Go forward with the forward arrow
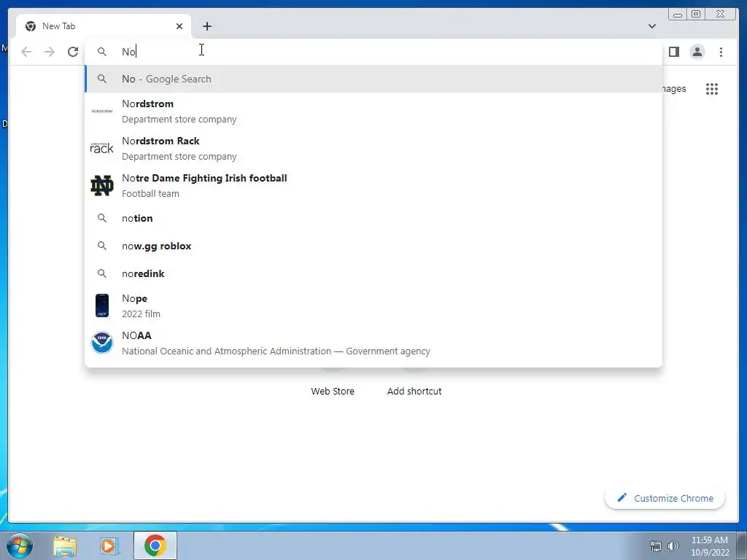747x560 pixels. coord(49,52)
